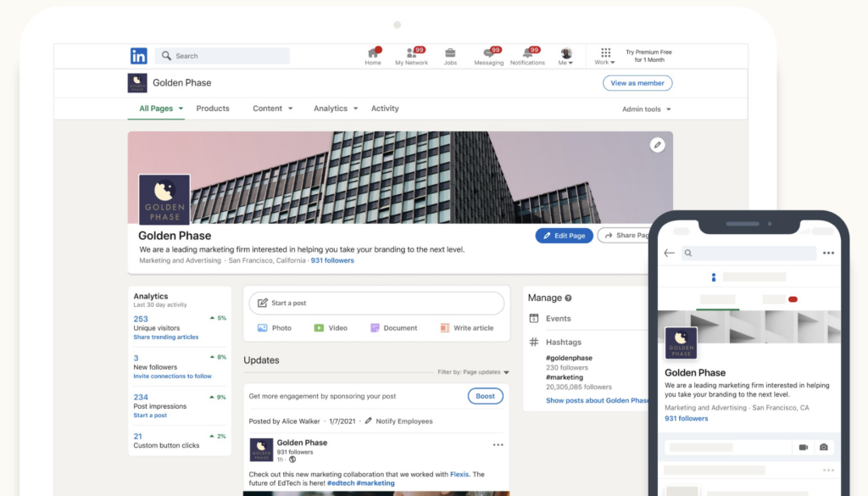The width and height of the screenshot is (868, 496).
Task: Click the Golden Phase avatar in the post
Action: [x=261, y=450]
